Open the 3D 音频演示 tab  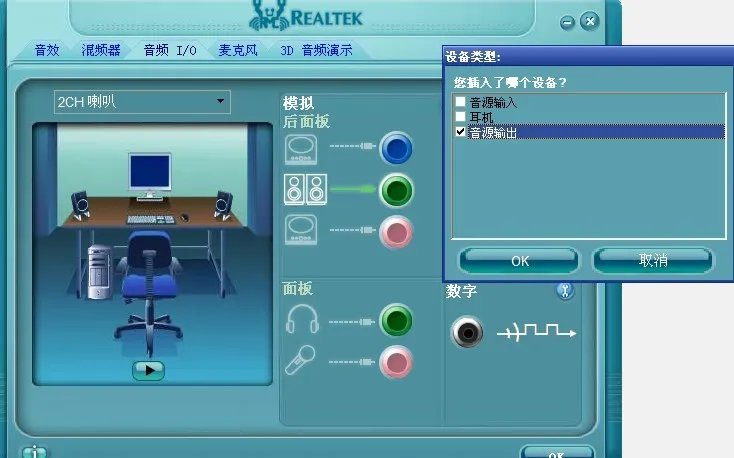(x=316, y=50)
